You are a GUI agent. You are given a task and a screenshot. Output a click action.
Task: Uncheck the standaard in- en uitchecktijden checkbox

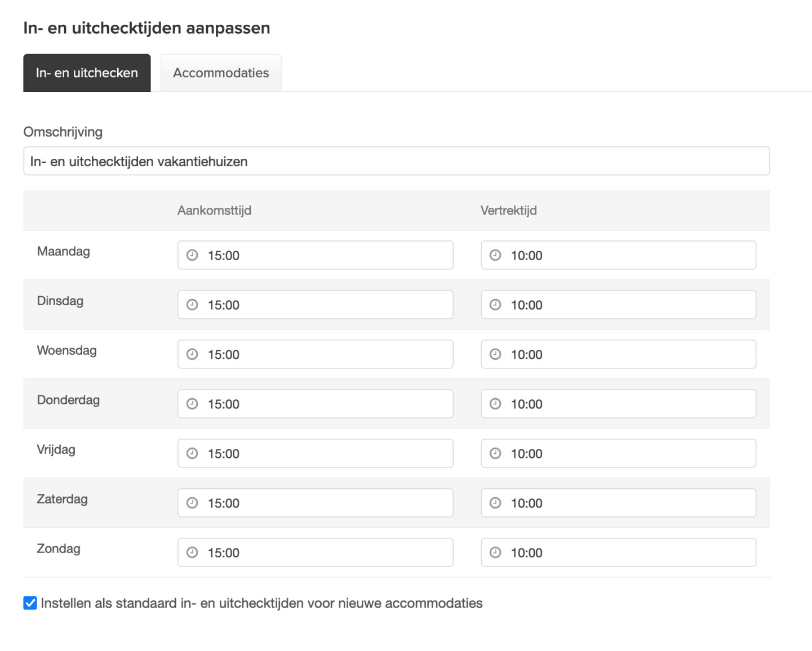pyautogui.click(x=30, y=603)
